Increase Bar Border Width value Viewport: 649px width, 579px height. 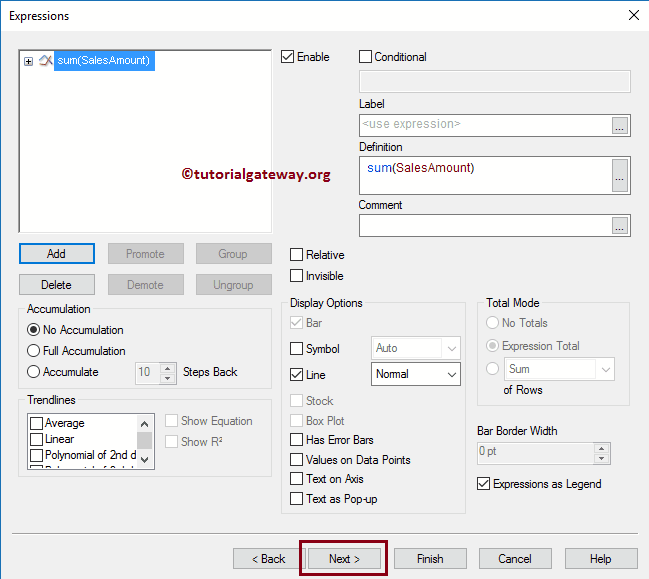point(601,448)
